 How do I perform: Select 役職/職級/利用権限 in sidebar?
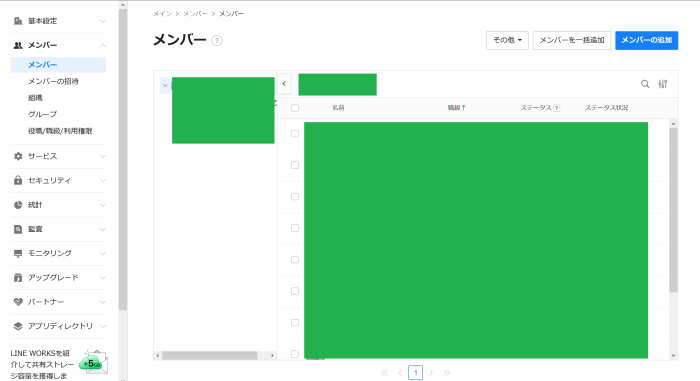[x=60, y=131]
